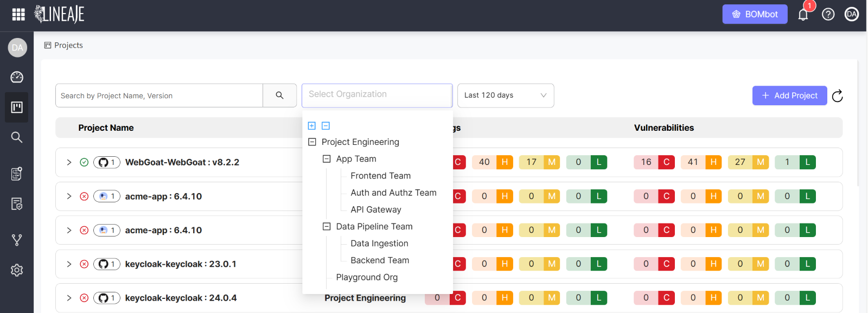Click the search magnifier button beside the search field

click(279, 95)
